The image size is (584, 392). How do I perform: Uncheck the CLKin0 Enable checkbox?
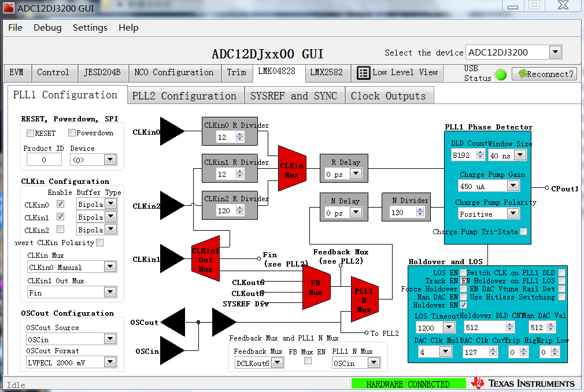point(60,204)
